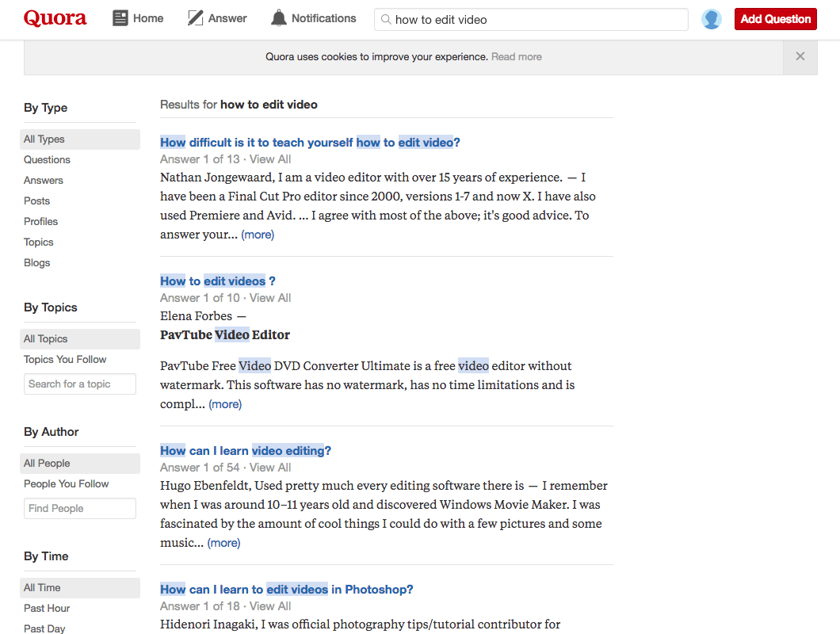Click the Find People field
Image resolution: width=840 pixels, height=634 pixels.
coord(80,508)
